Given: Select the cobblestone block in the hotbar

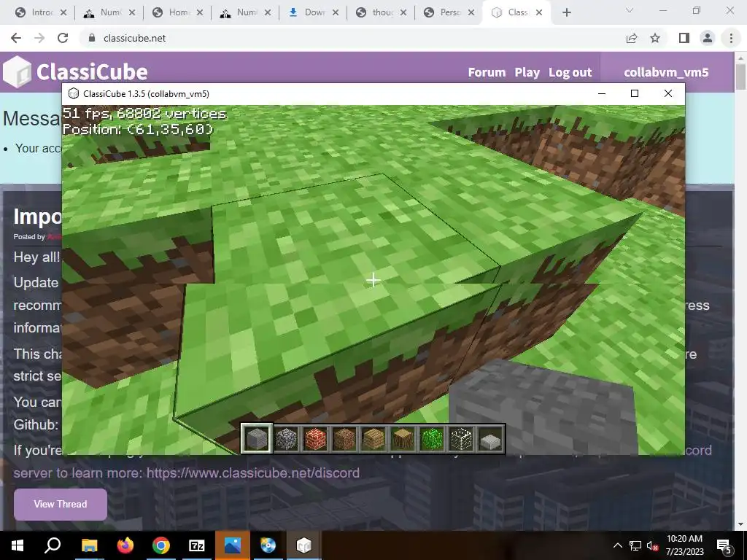Looking at the screenshot, I should point(286,438).
